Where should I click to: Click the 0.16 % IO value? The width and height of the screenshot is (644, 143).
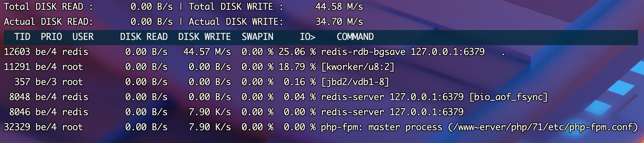pyautogui.click(x=300, y=82)
